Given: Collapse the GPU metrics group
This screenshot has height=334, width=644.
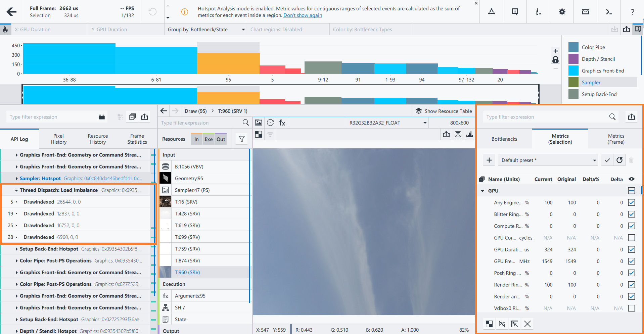Looking at the screenshot, I should pyautogui.click(x=482, y=191).
